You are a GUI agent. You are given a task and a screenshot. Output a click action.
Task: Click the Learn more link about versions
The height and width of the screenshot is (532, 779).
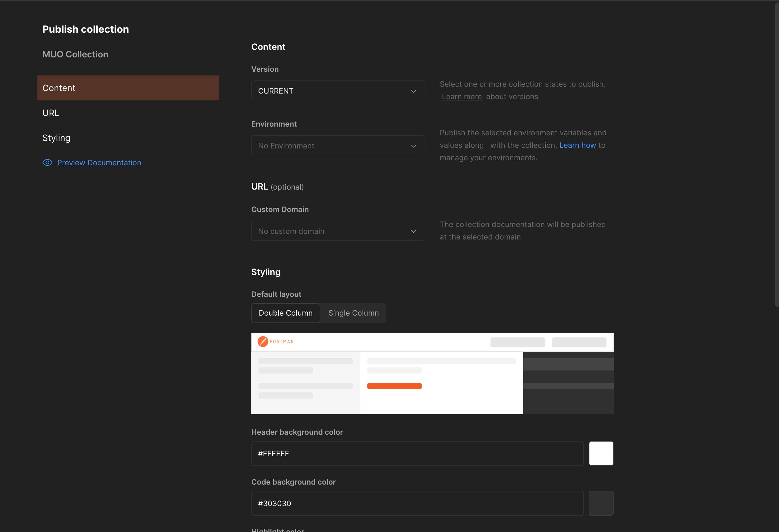pyautogui.click(x=462, y=96)
